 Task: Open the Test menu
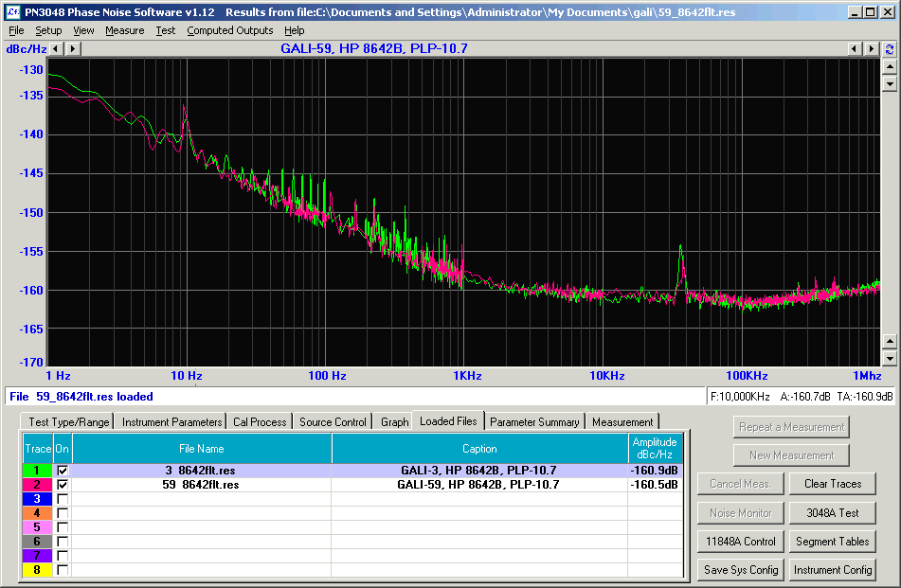tap(166, 30)
